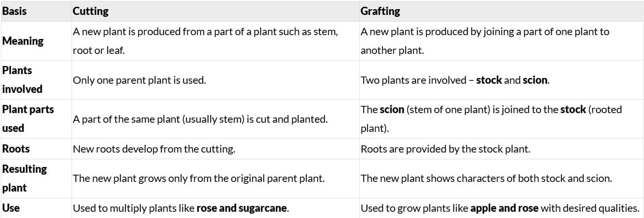This screenshot has height=218, width=644.
Task: Click the 'Basis' column header
Action: point(13,11)
